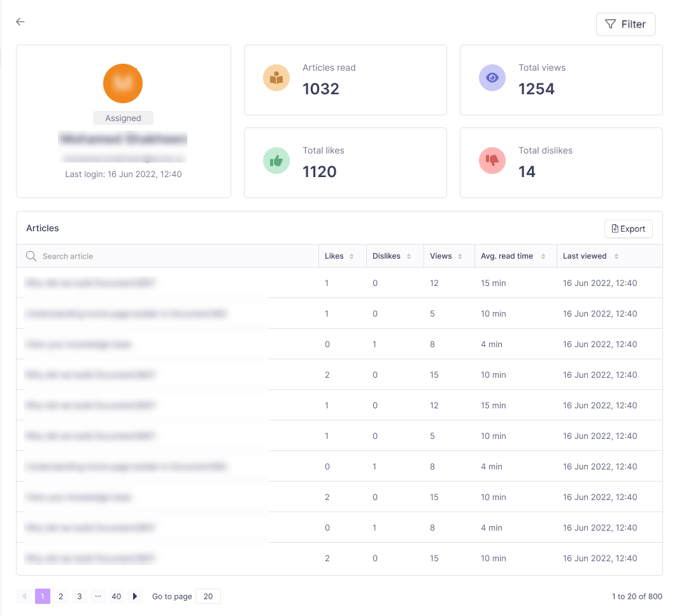The image size is (677, 616).
Task: Export the articles list
Action: [x=628, y=229]
